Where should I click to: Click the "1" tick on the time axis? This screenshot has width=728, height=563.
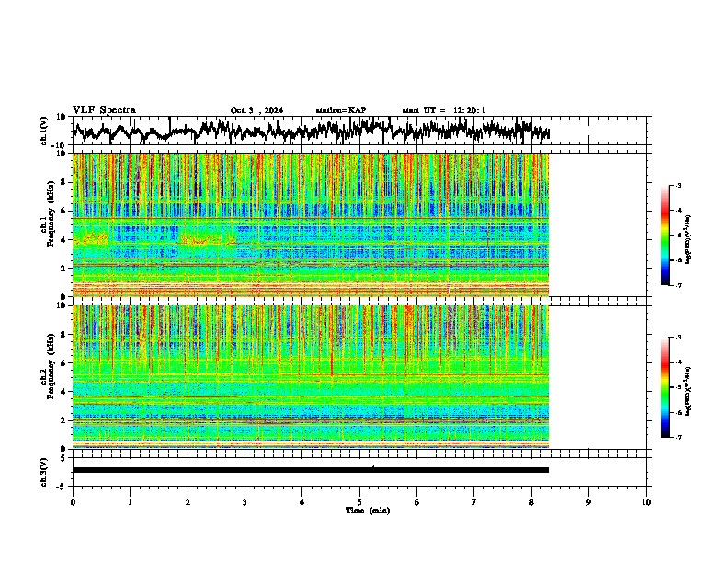tap(130, 502)
